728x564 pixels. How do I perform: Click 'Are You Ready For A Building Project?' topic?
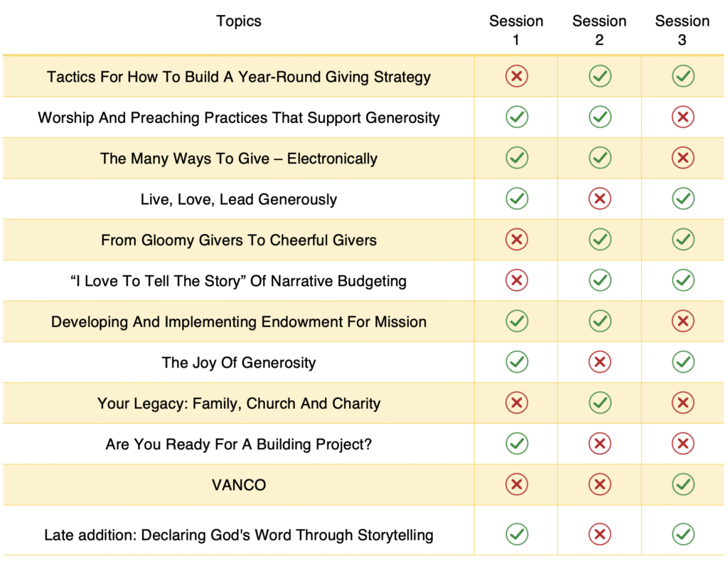(239, 444)
